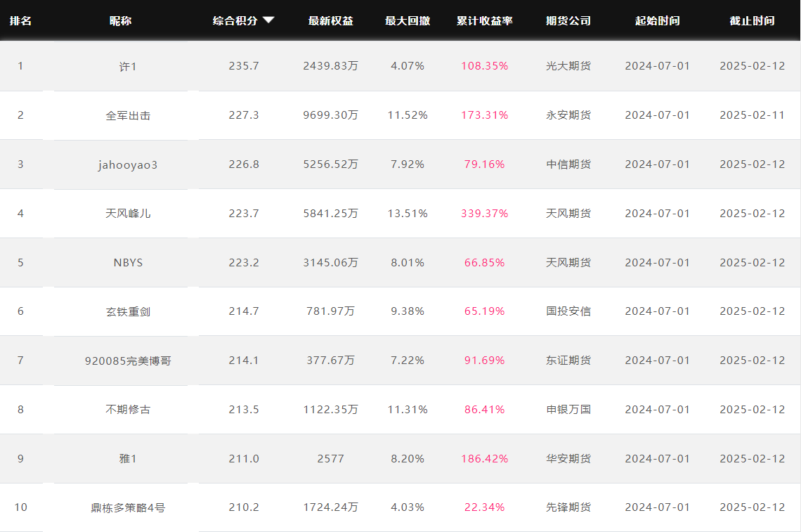Click equity value 781.97万
801x532 pixels.
[330, 311]
